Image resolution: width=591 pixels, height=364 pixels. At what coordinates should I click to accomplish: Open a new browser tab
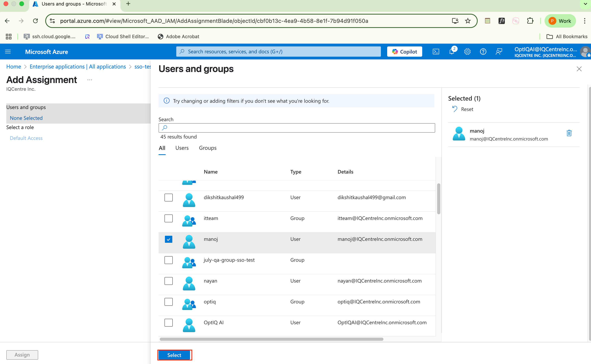pyautogui.click(x=128, y=4)
